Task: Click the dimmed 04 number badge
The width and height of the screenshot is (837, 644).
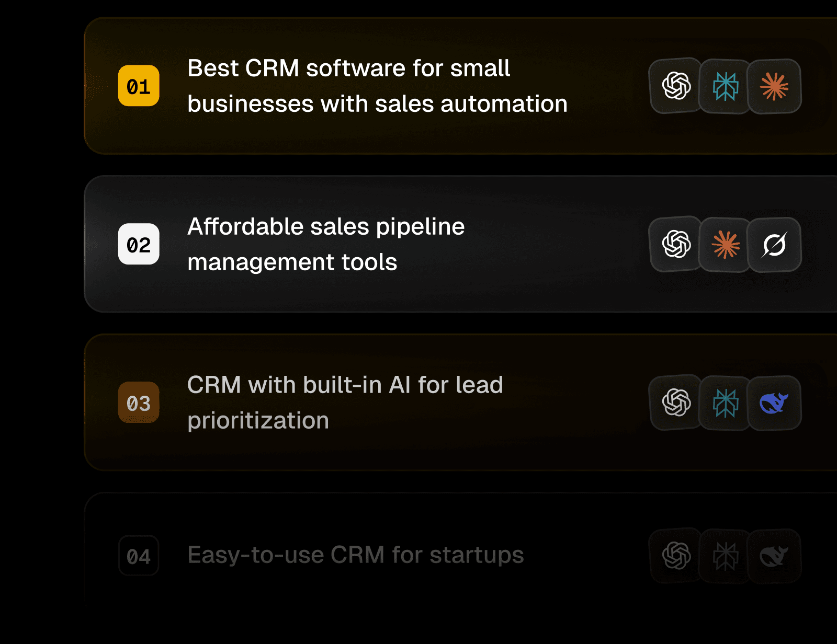Action: (x=139, y=556)
